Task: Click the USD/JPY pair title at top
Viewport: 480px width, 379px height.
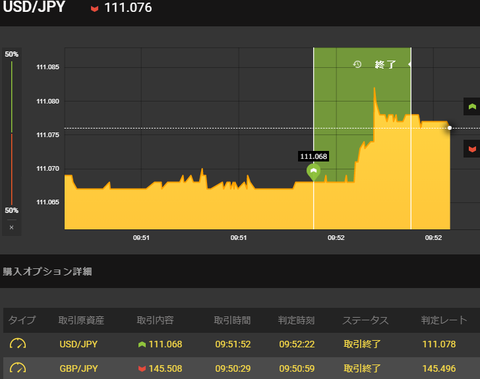Action: [x=34, y=7]
